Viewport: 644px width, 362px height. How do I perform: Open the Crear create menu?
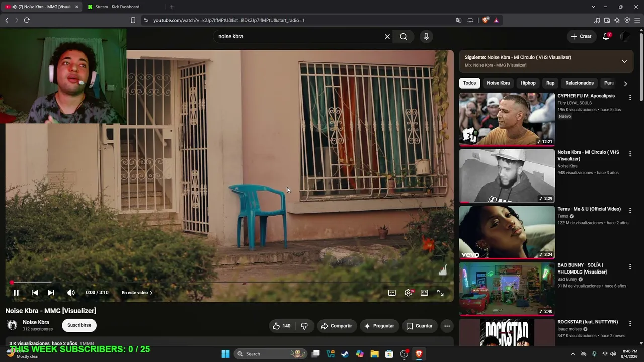[x=581, y=36]
